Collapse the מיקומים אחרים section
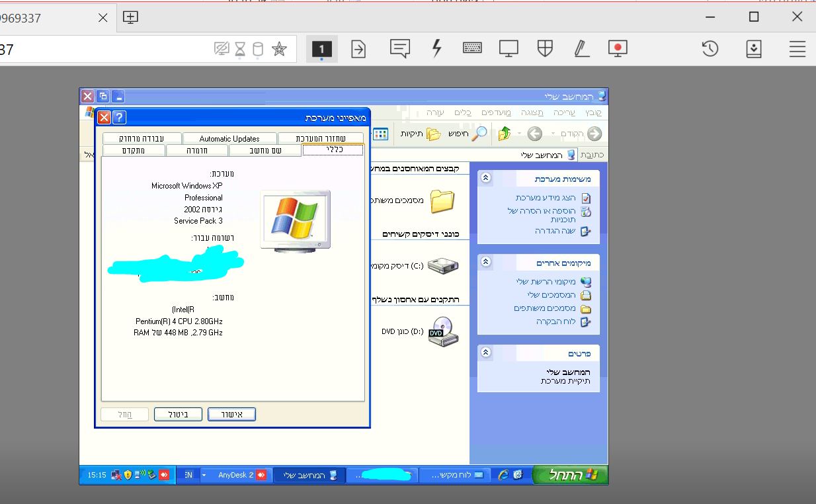The image size is (816, 504). point(486,262)
